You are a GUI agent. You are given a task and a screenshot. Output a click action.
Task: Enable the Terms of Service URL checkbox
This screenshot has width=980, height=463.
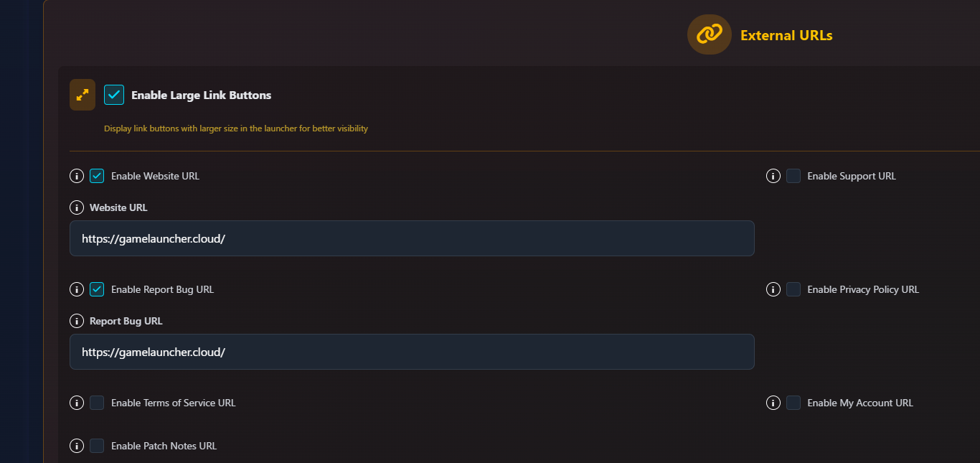(x=97, y=403)
